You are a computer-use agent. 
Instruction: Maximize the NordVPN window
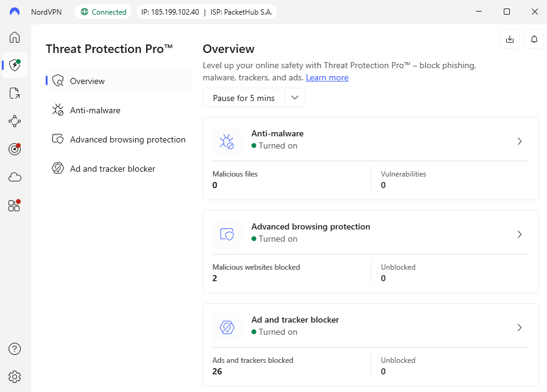pyautogui.click(x=507, y=12)
